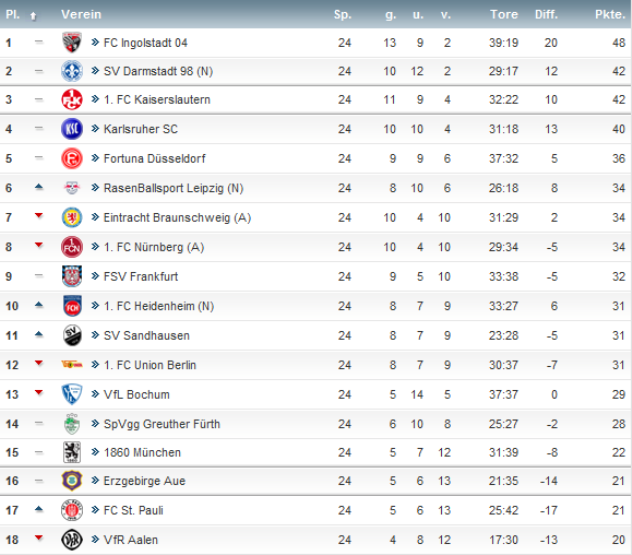Click the Diff. column header
Image resolution: width=632 pixels, height=555 pixels.
coord(546,15)
